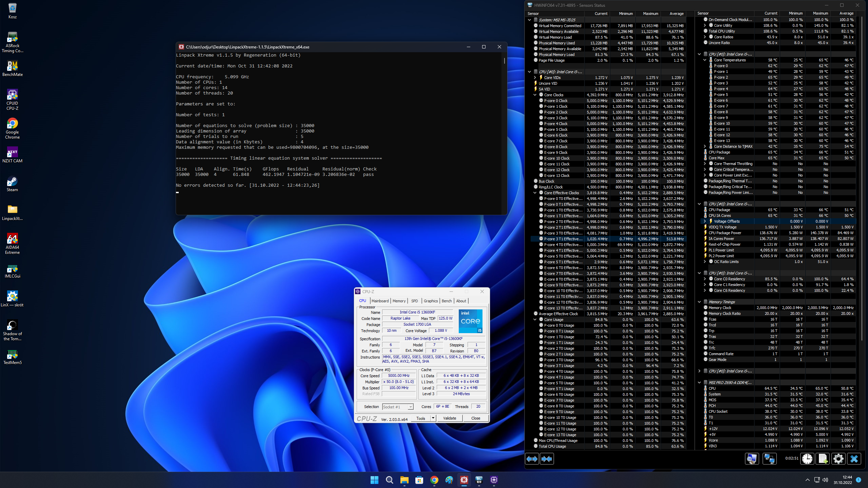
Task: Open Steam desktop shortcut
Action: (x=13, y=184)
